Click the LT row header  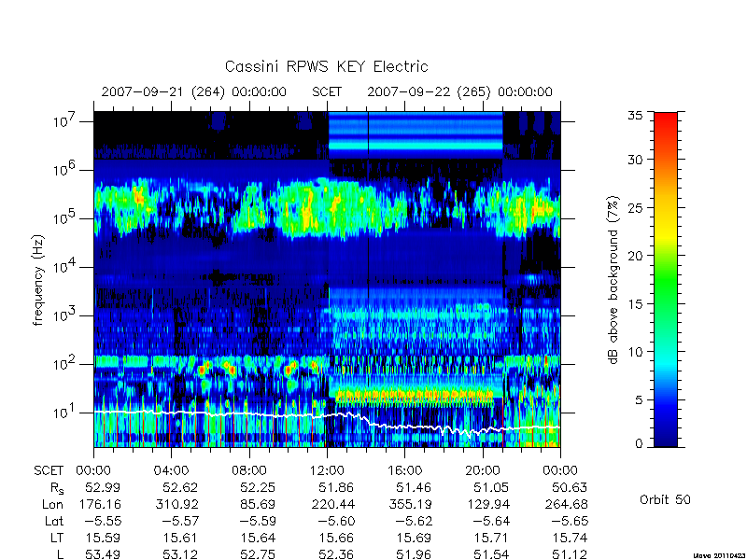(x=57, y=538)
